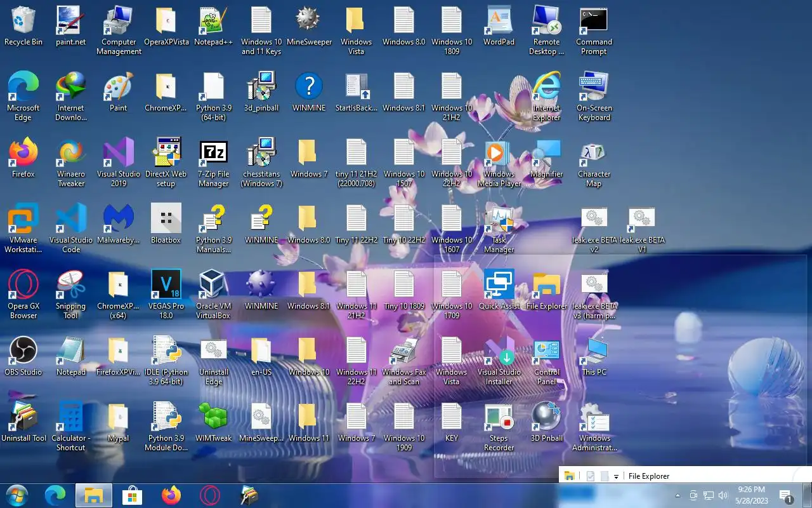Select the chesstitans (Windows 7) icon
Screen dimensions: 812x508
point(261,163)
